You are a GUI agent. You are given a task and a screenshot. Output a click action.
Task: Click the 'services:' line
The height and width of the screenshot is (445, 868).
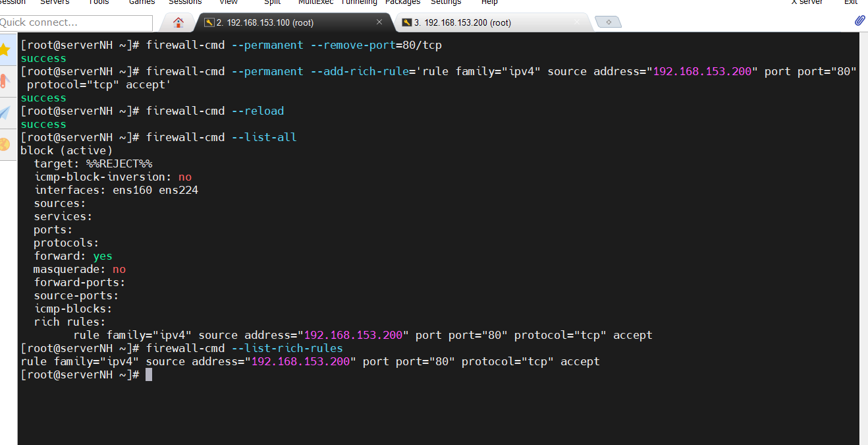pos(63,216)
